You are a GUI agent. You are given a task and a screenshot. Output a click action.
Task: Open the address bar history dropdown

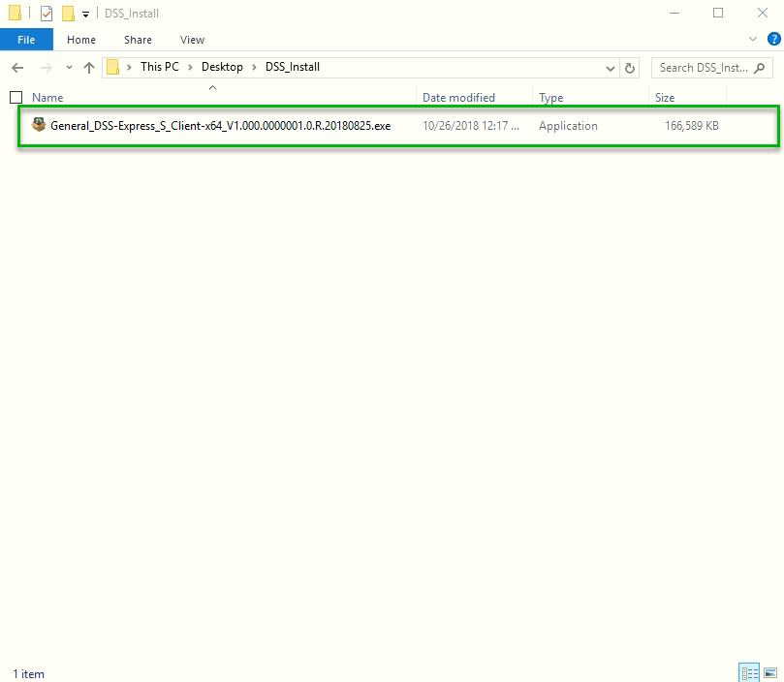[610, 68]
